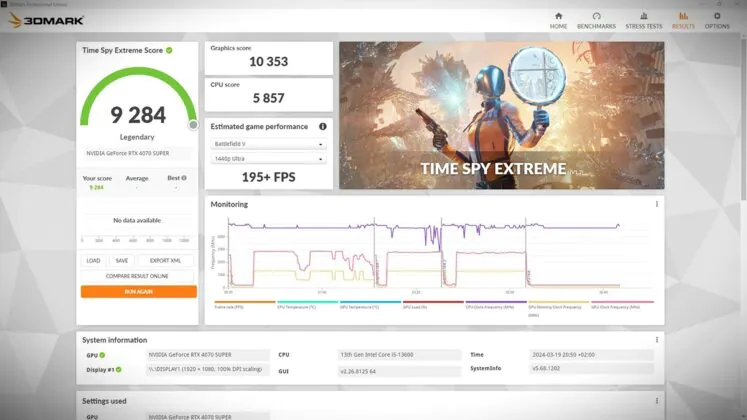Click the orange RUN AGAIN button
The image size is (747, 420).
(x=139, y=291)
